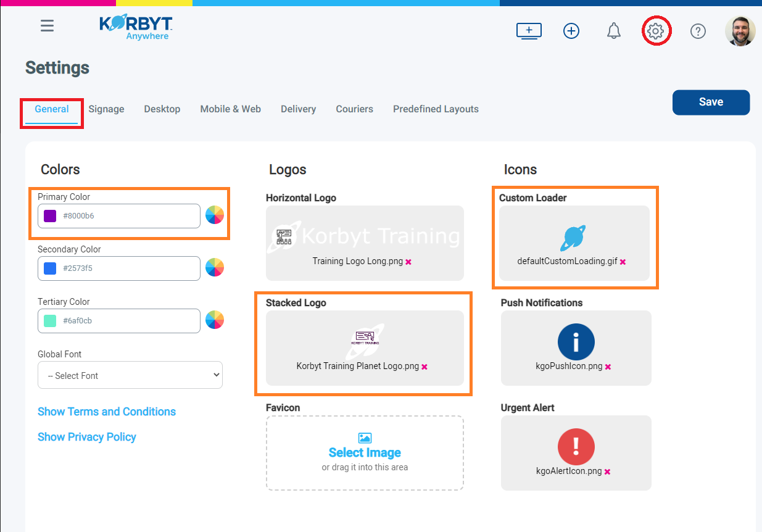Expand the Global Font dropdown

click(130, 375)
